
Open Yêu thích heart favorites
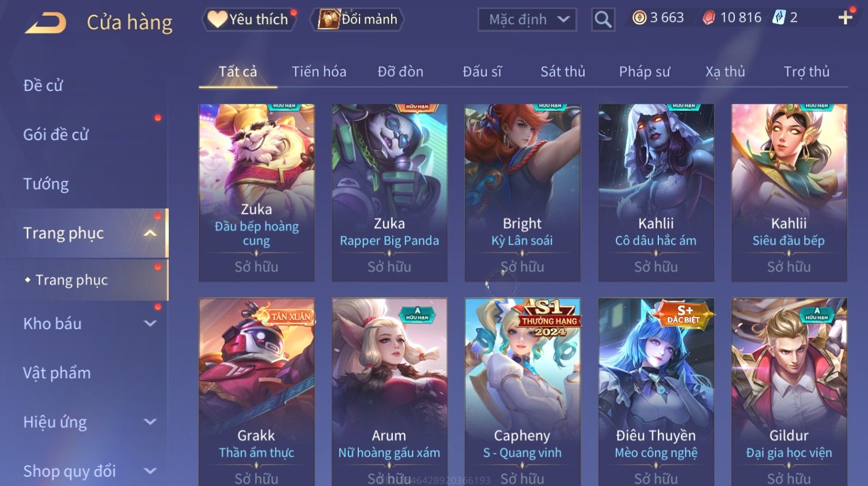point(249,19)
